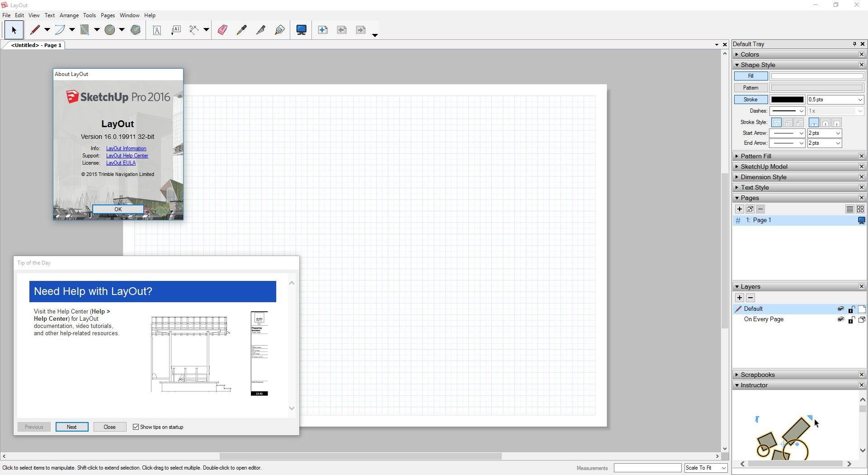The height and width of the screenshot is (475, 868).
Task: Activate the Label tool
Action: click(x=176, y=30)
